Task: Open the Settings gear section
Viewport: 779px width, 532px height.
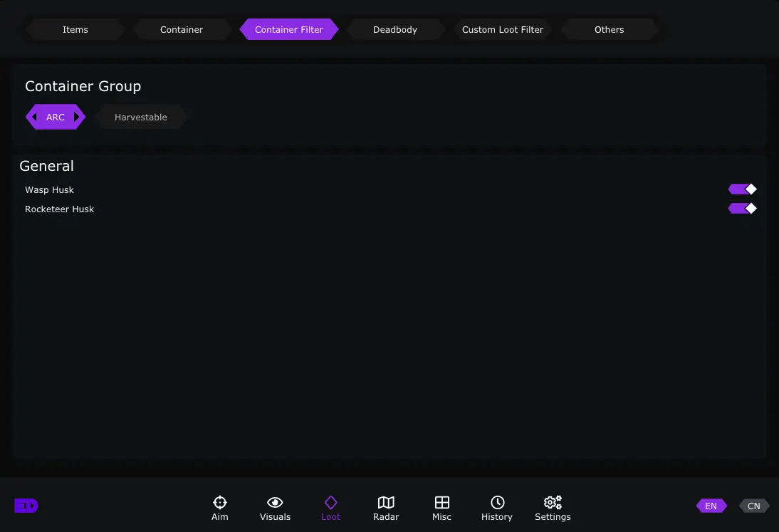Action: (x=553, y=508)
